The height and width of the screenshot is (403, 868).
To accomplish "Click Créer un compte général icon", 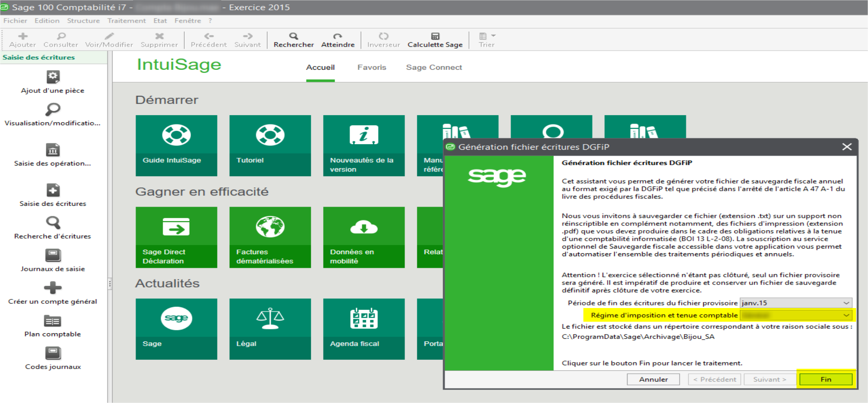I will [53, 288].
